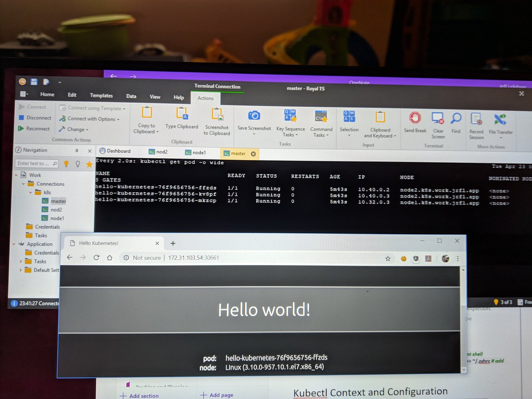This screenshot has height=399, width=532.
Task: Switch to the node1 terminal tab
Action: (x=196, y=153)
